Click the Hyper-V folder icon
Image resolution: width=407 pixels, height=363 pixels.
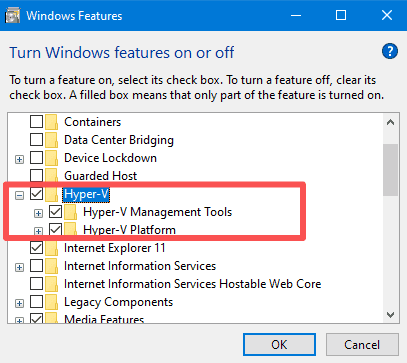(52, 194)
